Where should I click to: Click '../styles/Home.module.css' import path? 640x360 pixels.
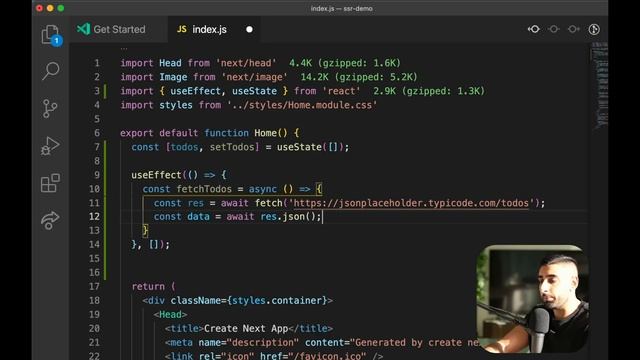pos(302,105)
